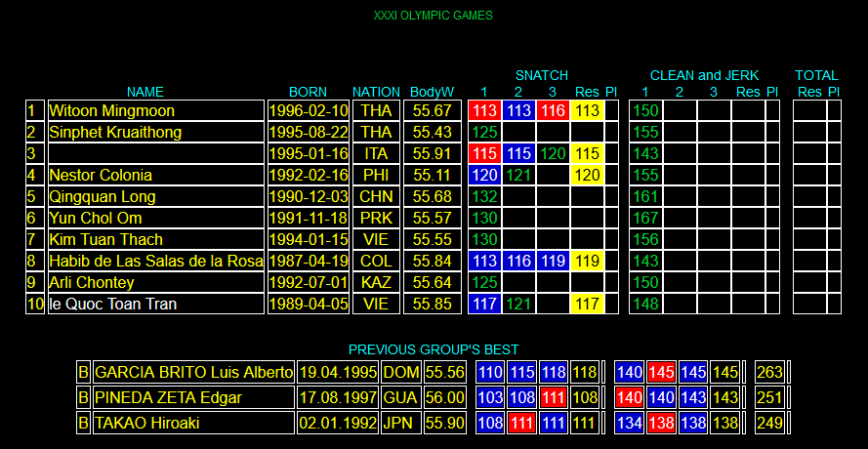868x449 pixels.
Task: Click TAKAO Hiroaki's name cell
Action: click(x=193, y=424)
